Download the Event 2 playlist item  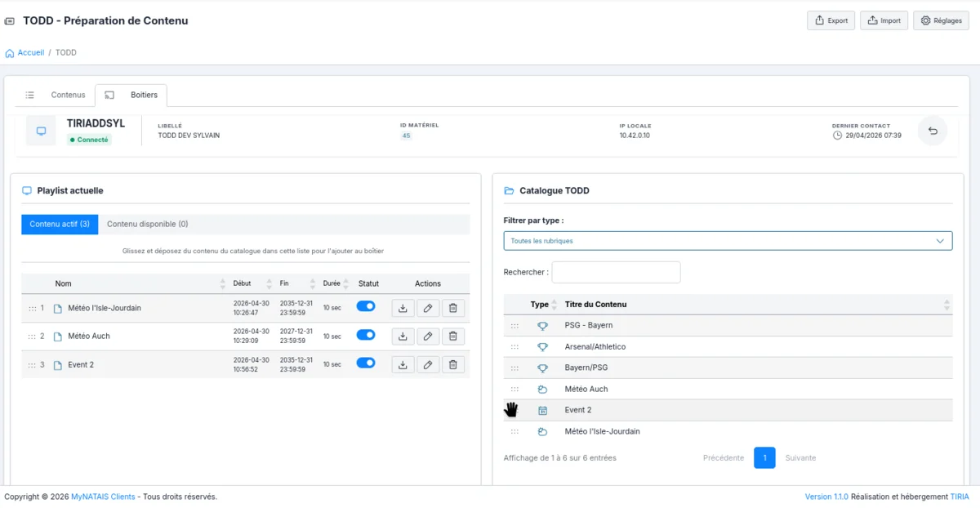(403, 365)
